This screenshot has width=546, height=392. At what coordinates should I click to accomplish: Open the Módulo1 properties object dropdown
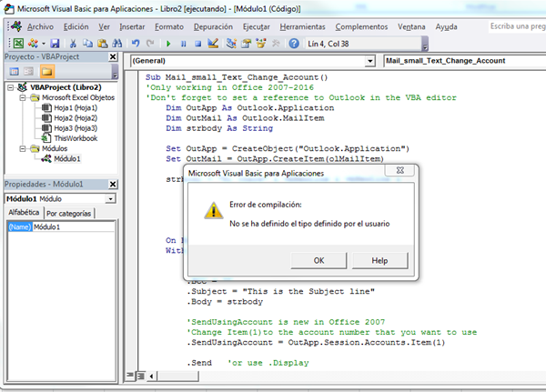(111, 198)
